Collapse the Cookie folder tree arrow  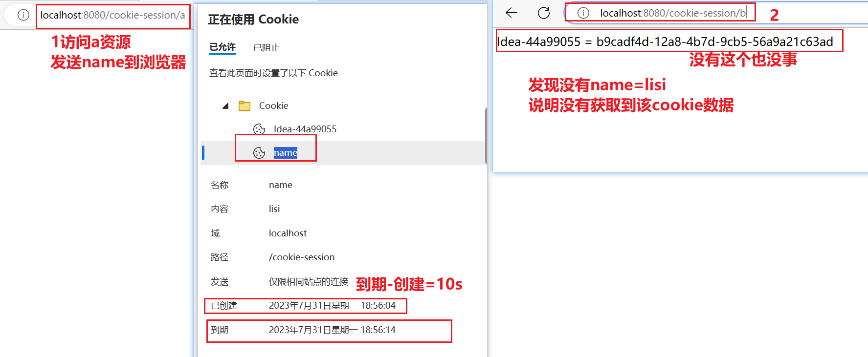(225, 106)
